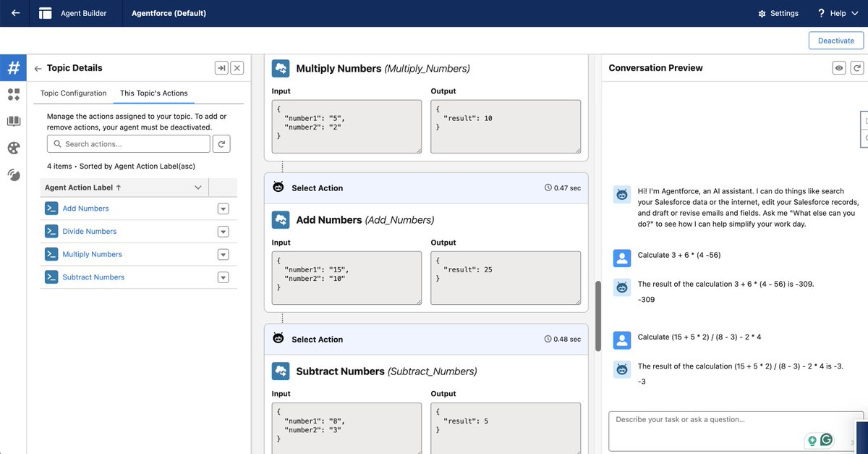Click the Add Numbers input JSON box

(346, 278)
